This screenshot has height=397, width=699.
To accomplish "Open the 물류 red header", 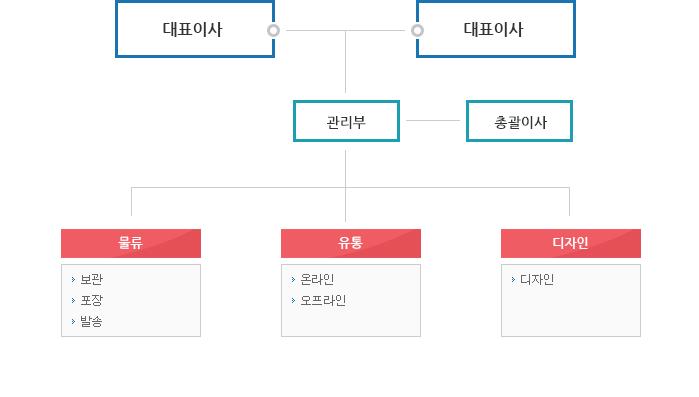I will pyautogui.click(x=131, y=243).
